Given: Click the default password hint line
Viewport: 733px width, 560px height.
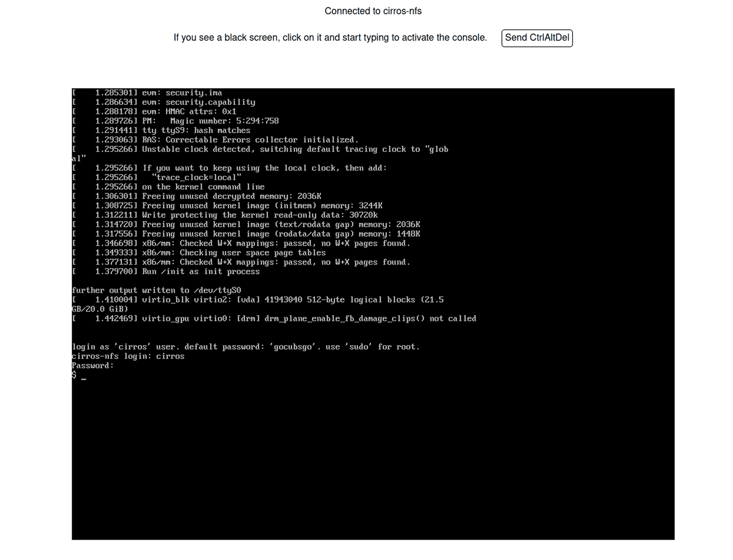Looking at the screenshot, I should coord(245,347).
